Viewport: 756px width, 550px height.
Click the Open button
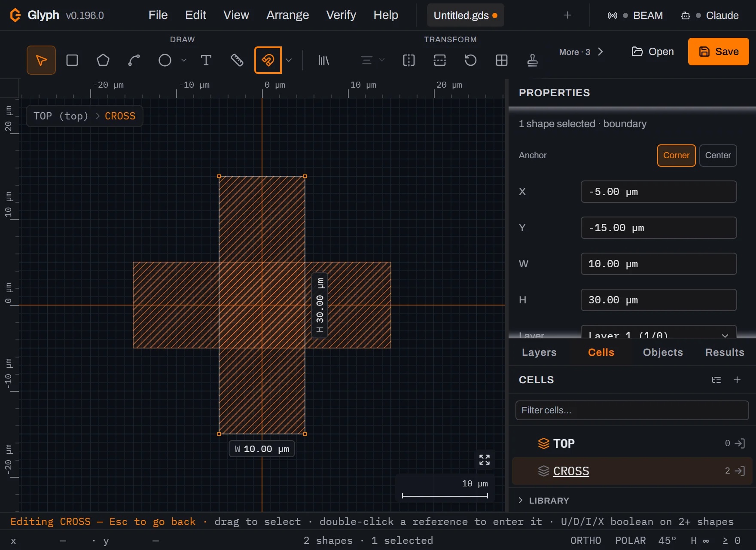pyautogui.click(x=652, y=52)
